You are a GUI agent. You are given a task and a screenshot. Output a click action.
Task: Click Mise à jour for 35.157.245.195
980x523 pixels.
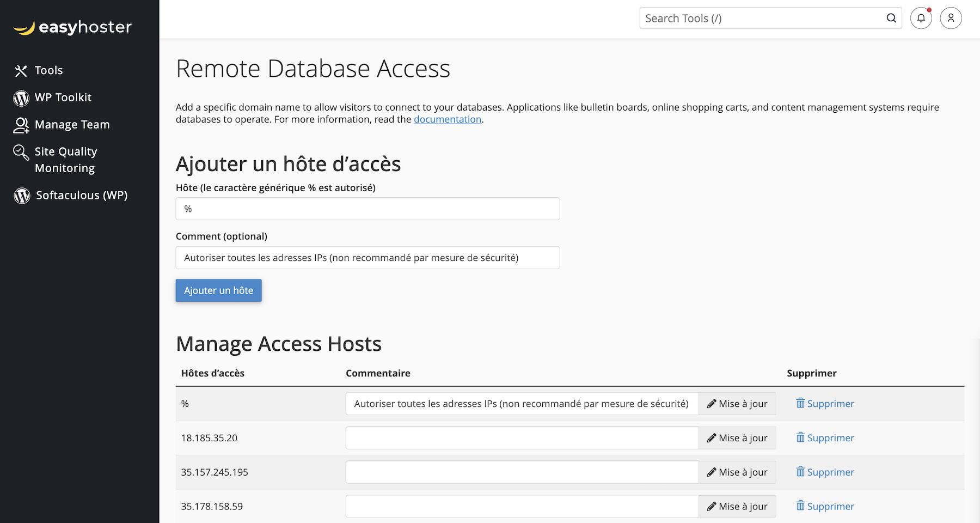coord(737,472)
